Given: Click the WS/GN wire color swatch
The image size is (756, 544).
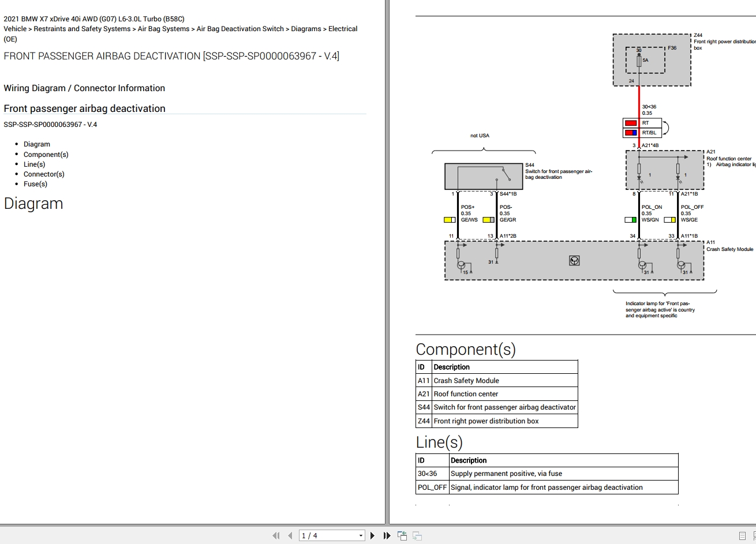Looking at the screenshot, I should point(631,220).
